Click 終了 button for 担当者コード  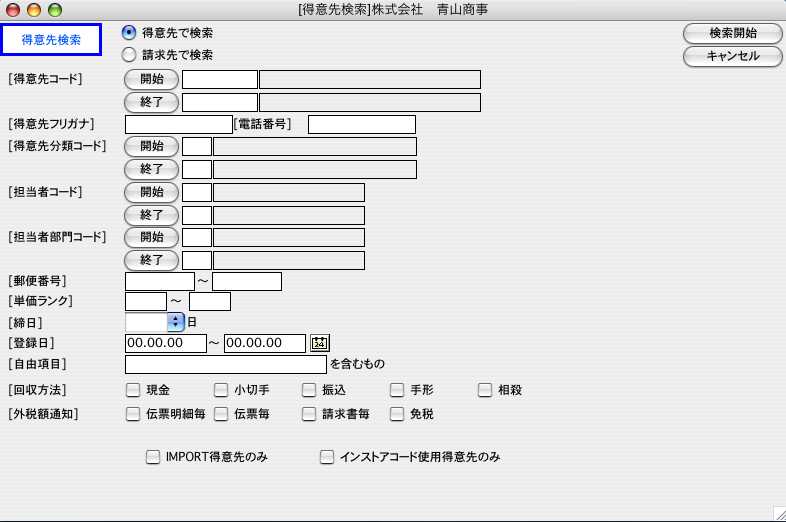(x=151, y=215)
